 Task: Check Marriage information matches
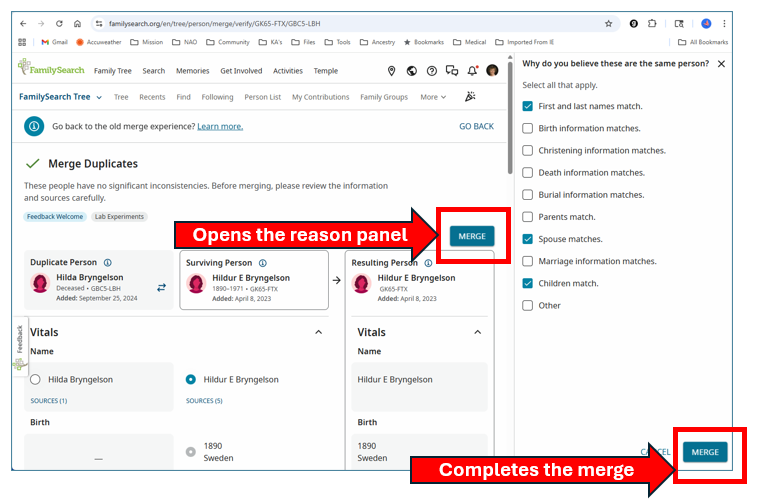[527, 261]
